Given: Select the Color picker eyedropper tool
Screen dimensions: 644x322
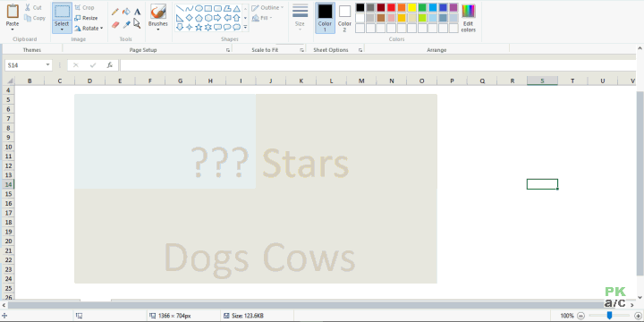Looking at the screenshot, I should point(126,25).
